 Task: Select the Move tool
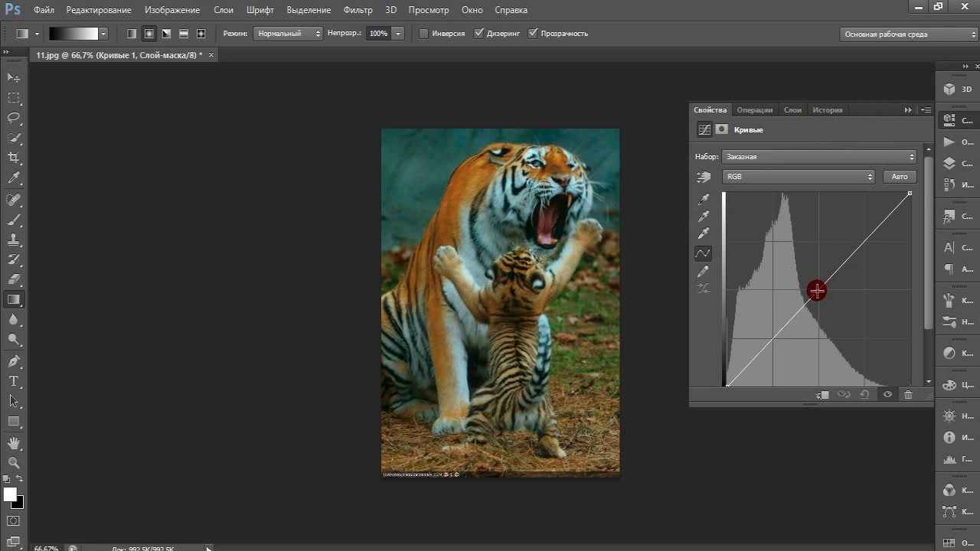tap(14, 78)
